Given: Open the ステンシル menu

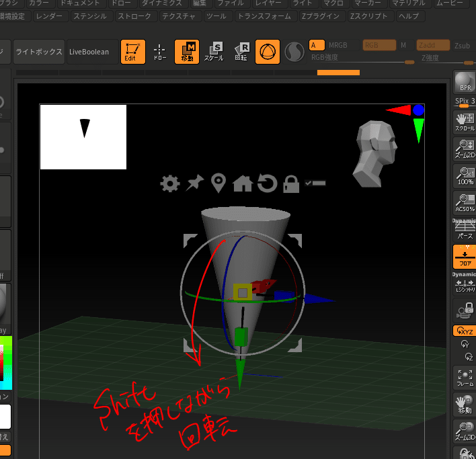Looking at the screenshot, I should pyautogui.click(x=90, y=16).
